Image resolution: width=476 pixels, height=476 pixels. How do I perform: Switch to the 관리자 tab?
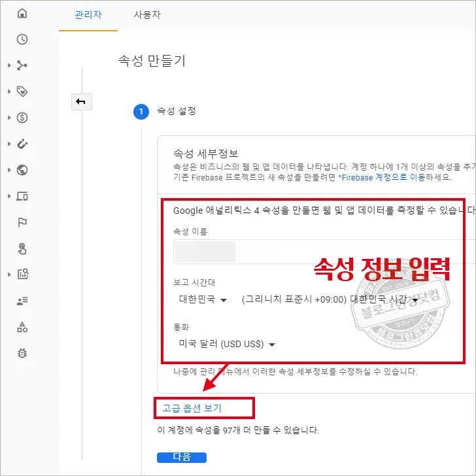pos(88,14)
